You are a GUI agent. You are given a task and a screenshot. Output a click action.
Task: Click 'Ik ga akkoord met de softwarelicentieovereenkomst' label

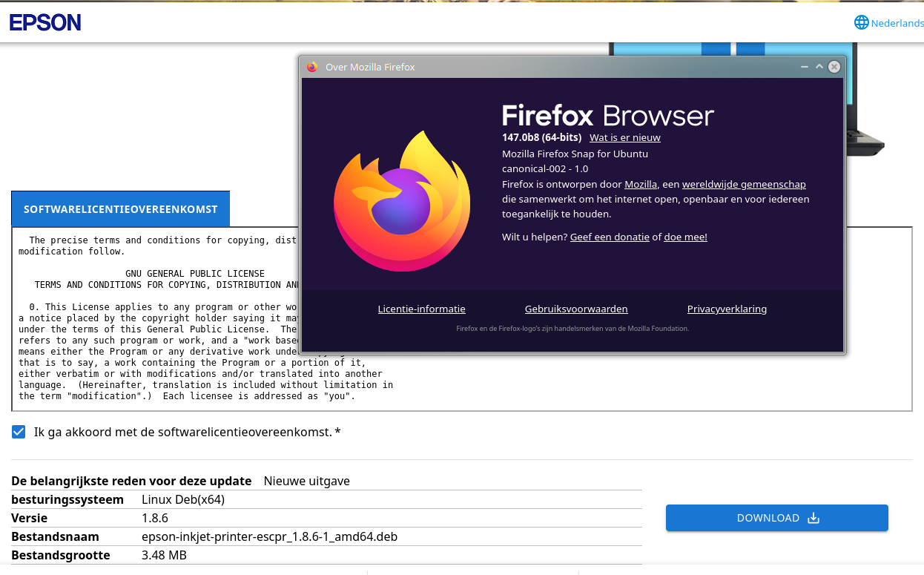[187, 432]
